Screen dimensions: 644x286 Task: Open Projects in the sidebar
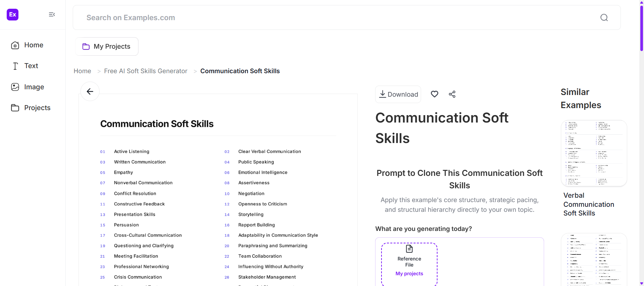tap(31, 108)
